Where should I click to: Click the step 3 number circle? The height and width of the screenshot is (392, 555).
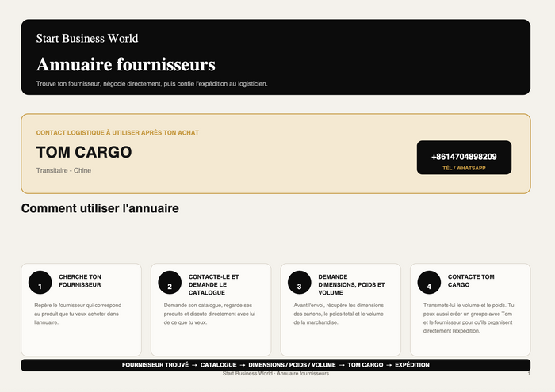point(300,283)
